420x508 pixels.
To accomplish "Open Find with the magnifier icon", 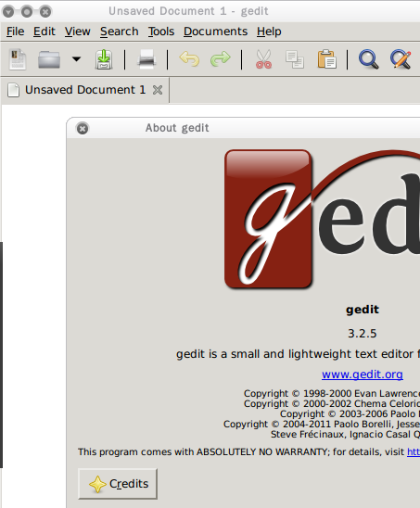I will click(x=368, y=59).
